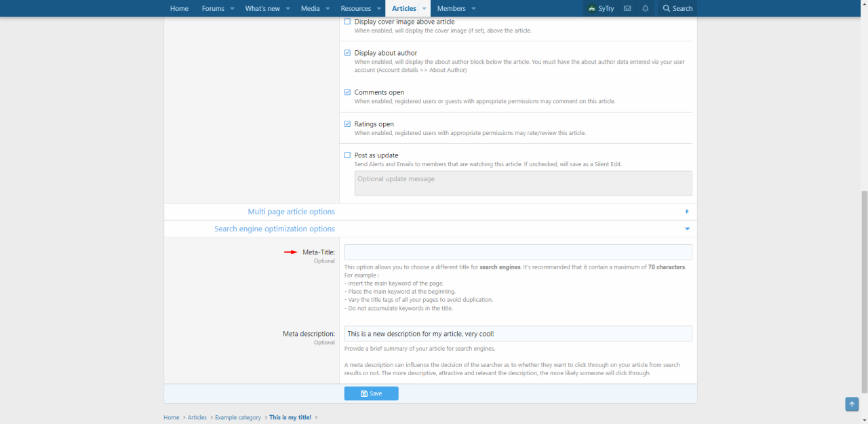Expand the Media dropdown arrow
Screen dimensions: 868x424
(328, 8)
